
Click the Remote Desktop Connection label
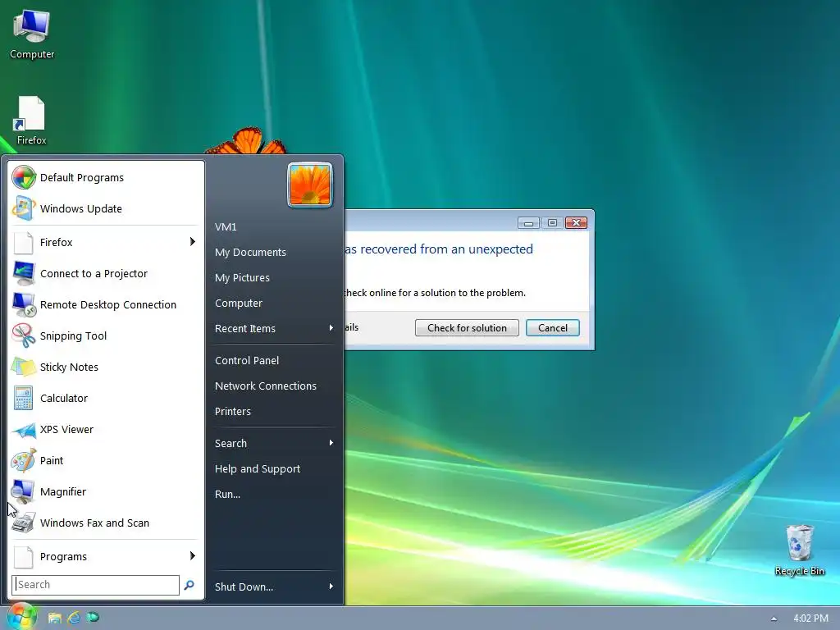[108, 304]
